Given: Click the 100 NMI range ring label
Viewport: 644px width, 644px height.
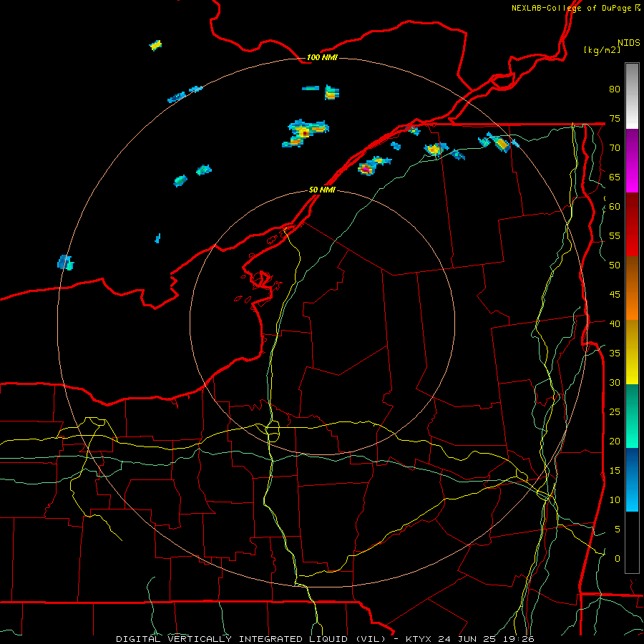Looking at the screenshot, I should [322, 57].
